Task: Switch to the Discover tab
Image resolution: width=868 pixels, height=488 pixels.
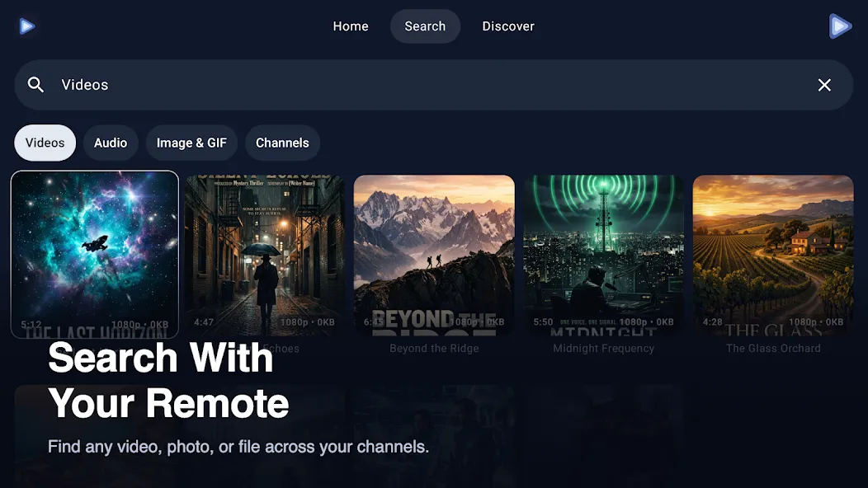Action: (x=508, y=26)
